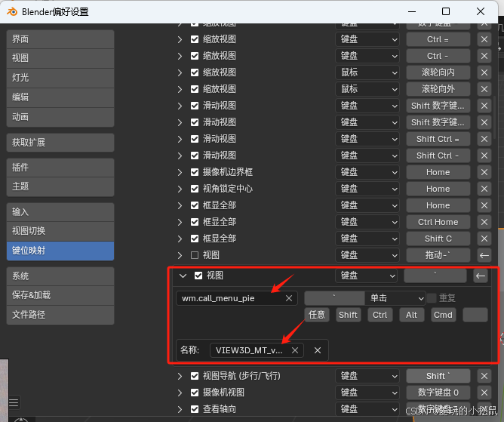504x422 pixels.
Task: Switch to 灯光 preferences section
Action: coord(60,78)
